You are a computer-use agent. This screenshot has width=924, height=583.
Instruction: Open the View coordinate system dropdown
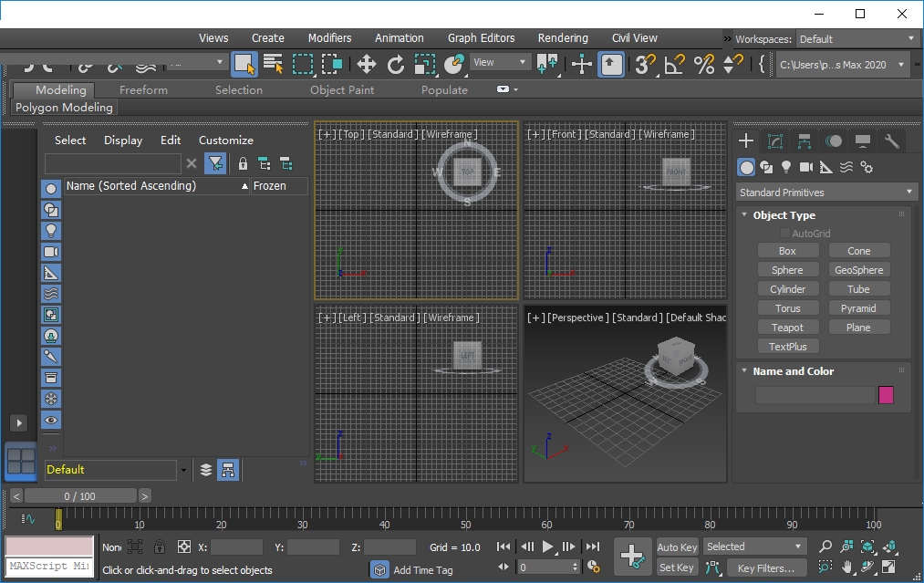pyautogui.click(x=500, y=63)
